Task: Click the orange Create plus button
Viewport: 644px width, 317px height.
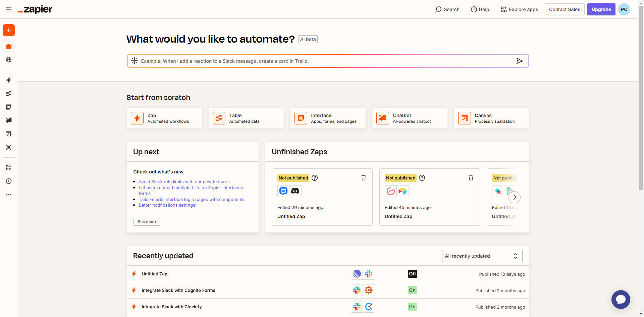Action: tap(9, 30)
